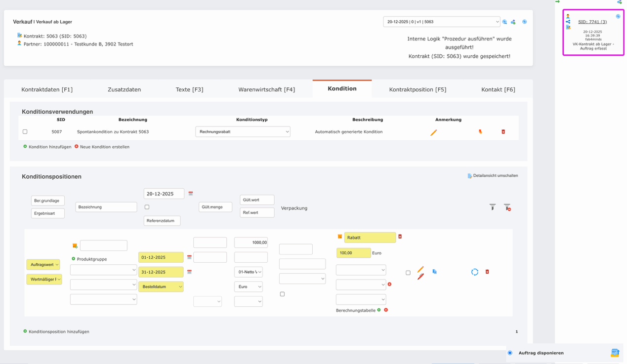The width and height of the screenshot is (627, 364).
Task: Click the funnel icon with the red badge
Action: [x=507, y=207]
